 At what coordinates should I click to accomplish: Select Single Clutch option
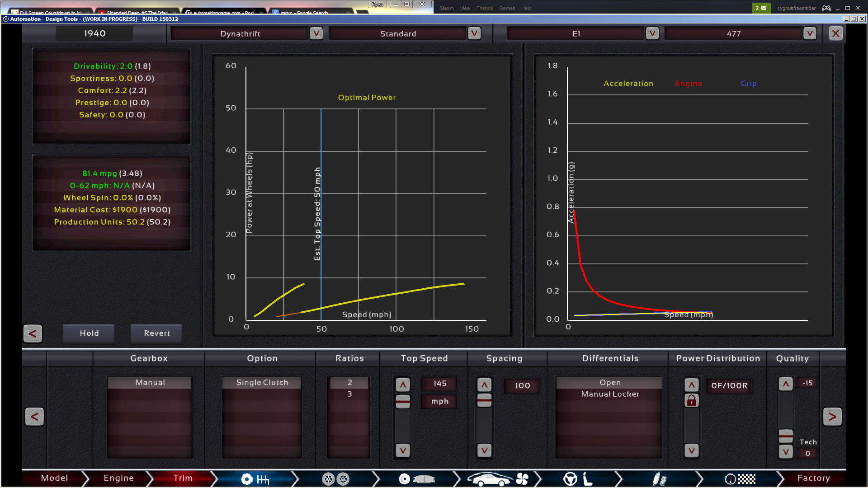tap(262, 383)
